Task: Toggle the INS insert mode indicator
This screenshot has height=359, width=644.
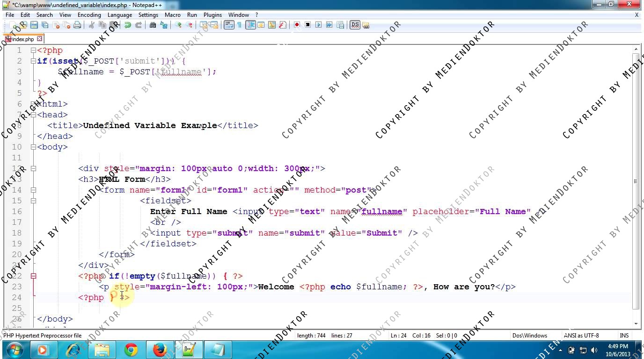Action: coord(624,335)
